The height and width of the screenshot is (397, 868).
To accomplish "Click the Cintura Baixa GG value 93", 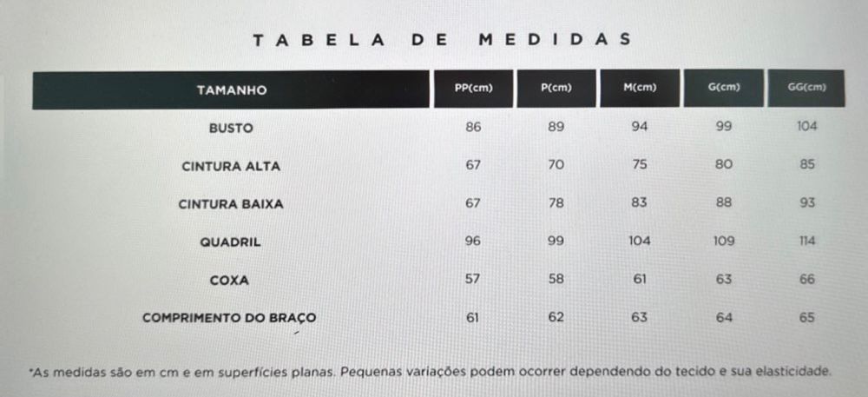I will click(806, 203).
